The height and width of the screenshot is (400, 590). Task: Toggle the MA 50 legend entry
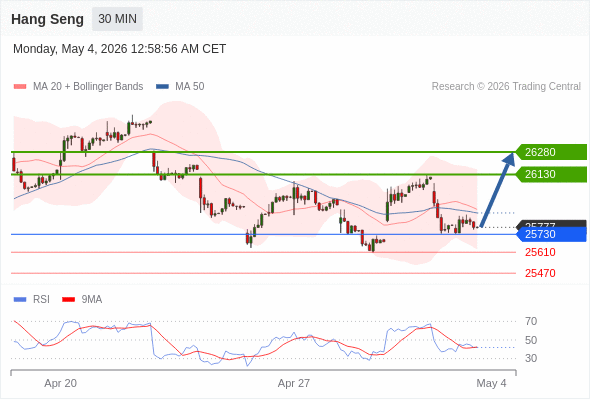[180, 87]
